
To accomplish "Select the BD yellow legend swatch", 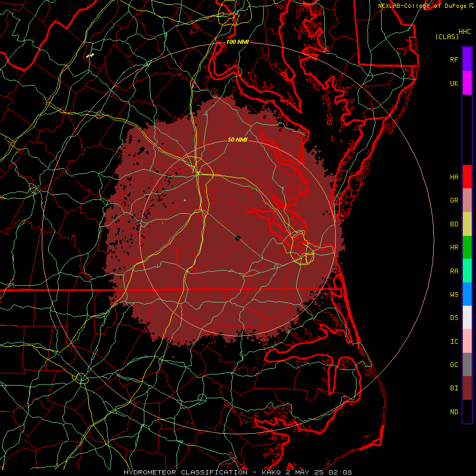I will (467, 224).
